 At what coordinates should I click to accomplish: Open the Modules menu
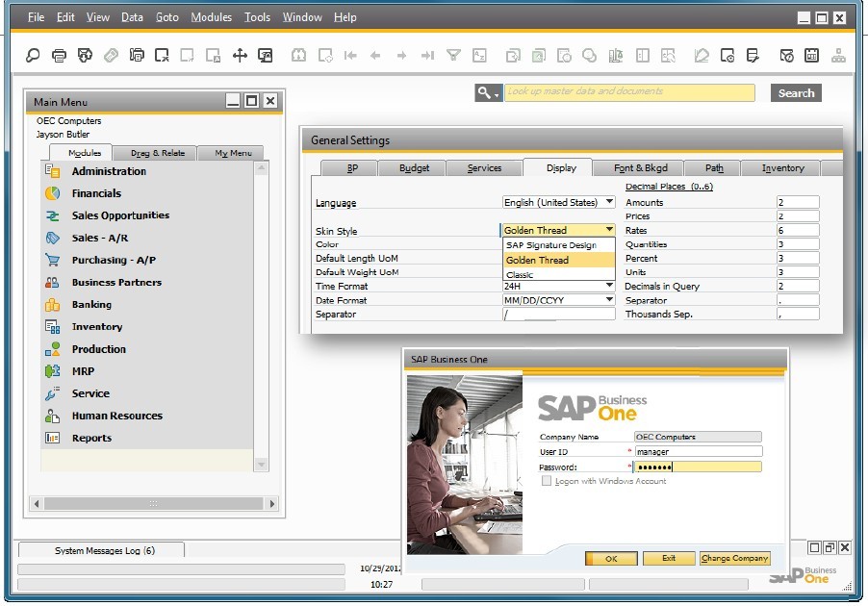coord(211,16)
